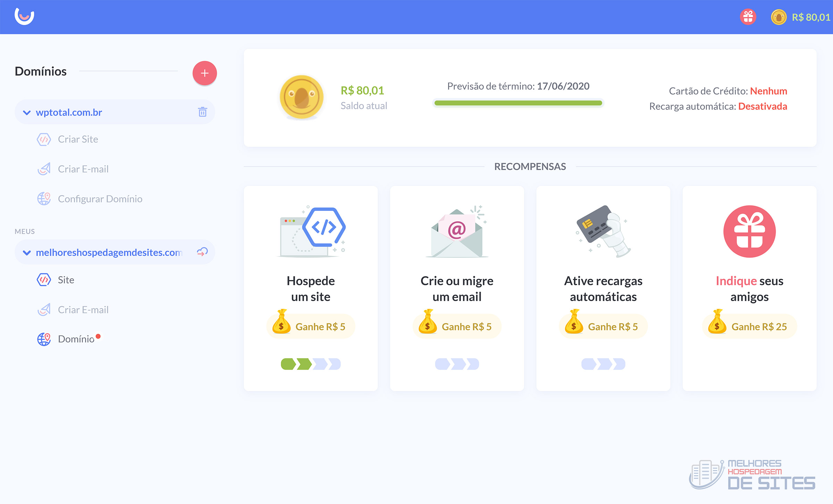833x504 pixels.
Task: Click the coin balance icon in header
Action: 779,17
